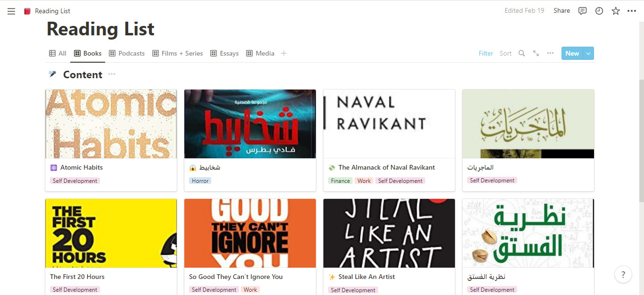Click Self Development tag under الماجريات
The width and height of the screenshot is (644, 295).
492,180
